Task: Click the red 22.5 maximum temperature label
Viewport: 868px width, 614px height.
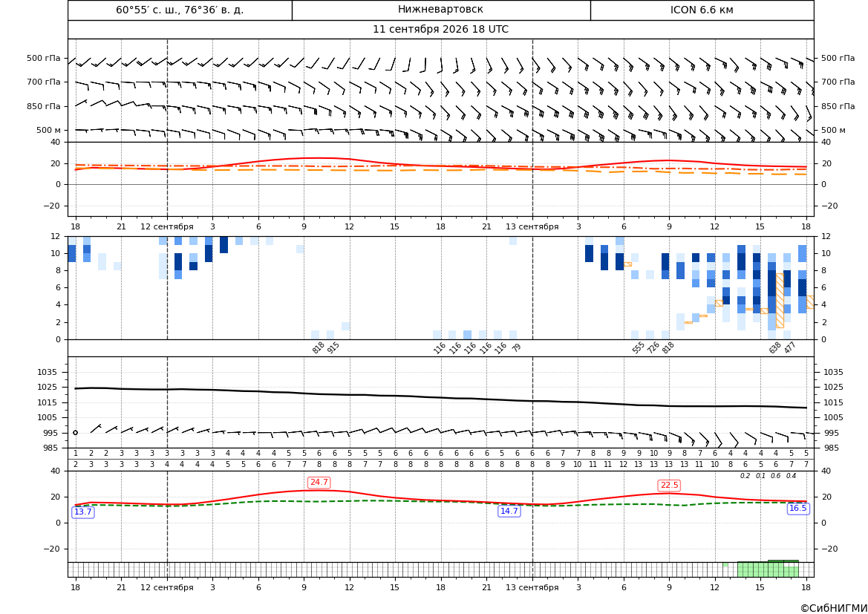Action: pos(669,485)
